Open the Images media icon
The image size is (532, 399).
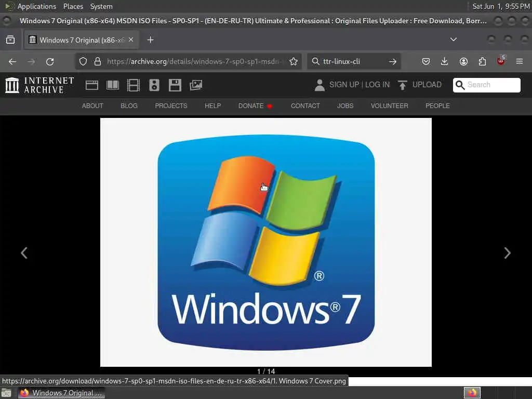point(196,85)
